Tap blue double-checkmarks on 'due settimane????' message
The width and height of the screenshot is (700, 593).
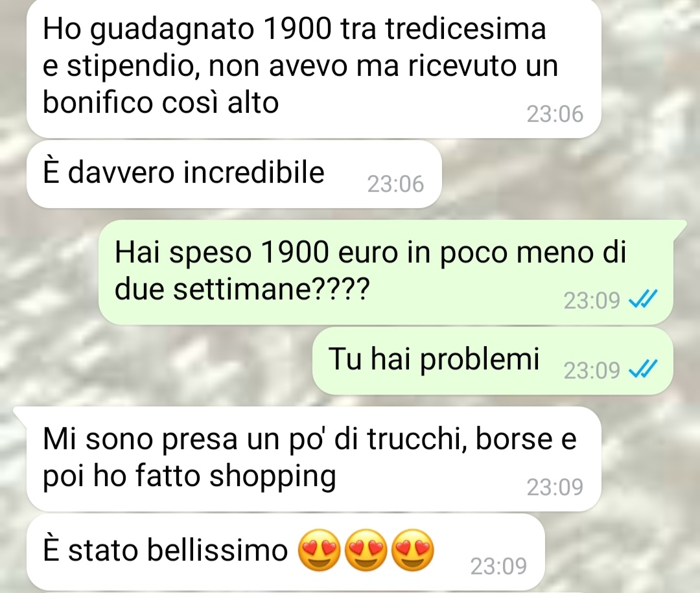point(643,299)
